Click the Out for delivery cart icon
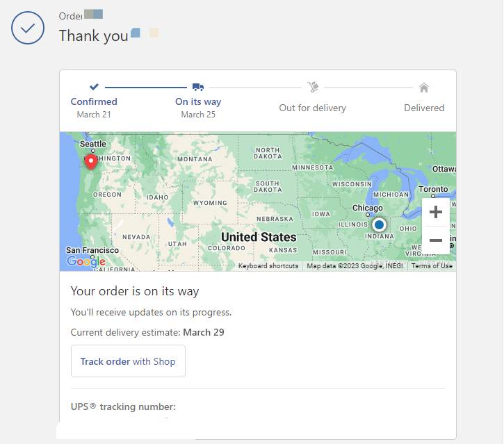 pos(313,87)
